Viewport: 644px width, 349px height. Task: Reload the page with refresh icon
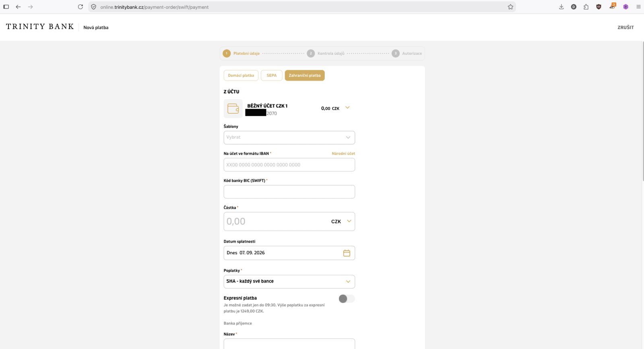click(x=80, y=7)
